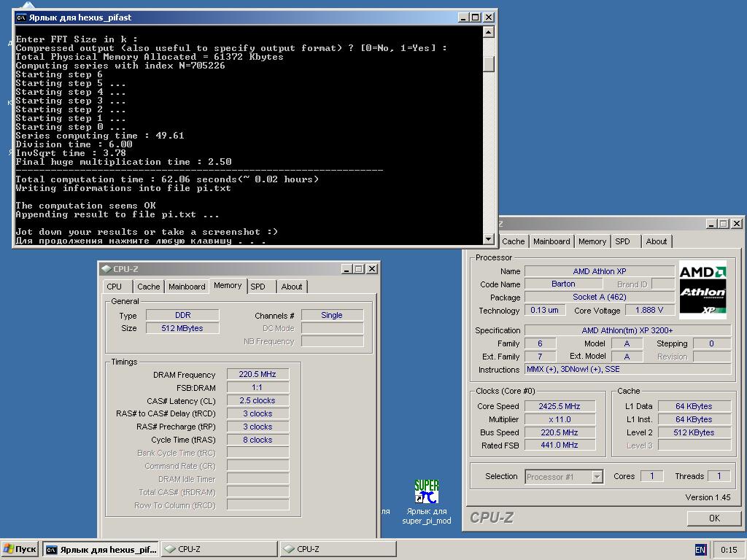Image resolution: width=747 pixels, height=560 pixels.
Task: Switch to hexus_pifast taskbar button
Action: pos(101,549)
